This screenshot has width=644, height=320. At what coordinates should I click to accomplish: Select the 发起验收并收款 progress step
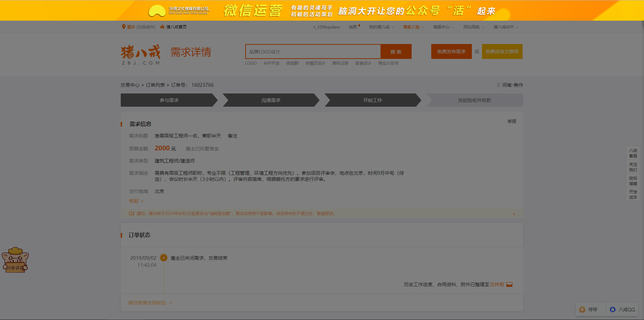(x=475, y=100)
